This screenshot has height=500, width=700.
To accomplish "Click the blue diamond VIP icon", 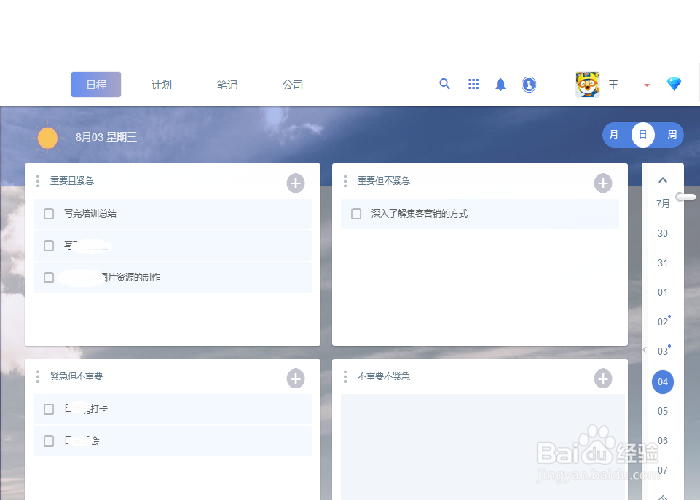I will pos(674,83).
